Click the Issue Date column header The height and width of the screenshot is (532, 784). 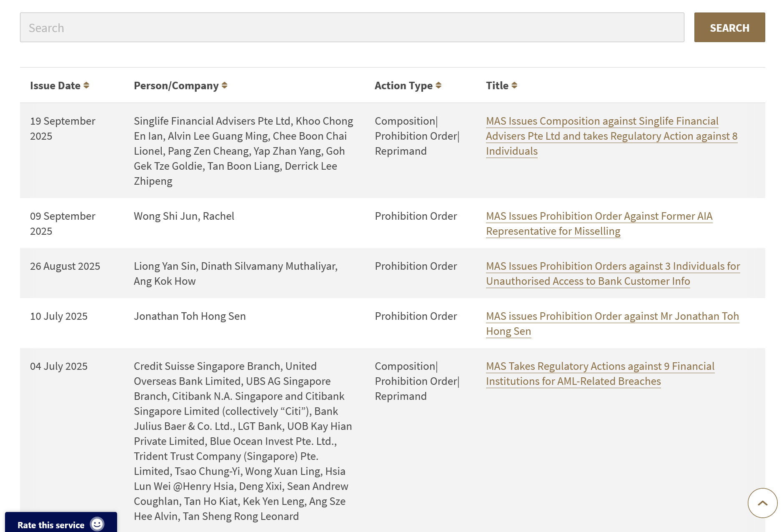tap(55, 85)
